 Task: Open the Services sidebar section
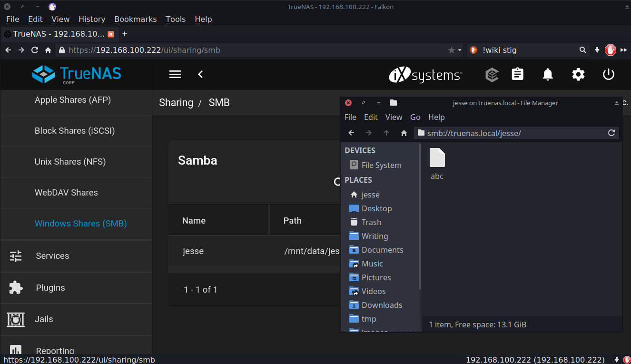pyautogui.click(x=76, y=256)
